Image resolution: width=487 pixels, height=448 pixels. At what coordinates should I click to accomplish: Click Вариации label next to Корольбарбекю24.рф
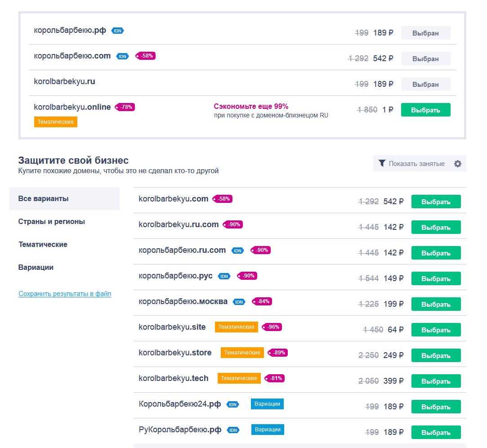pos(267,404)
